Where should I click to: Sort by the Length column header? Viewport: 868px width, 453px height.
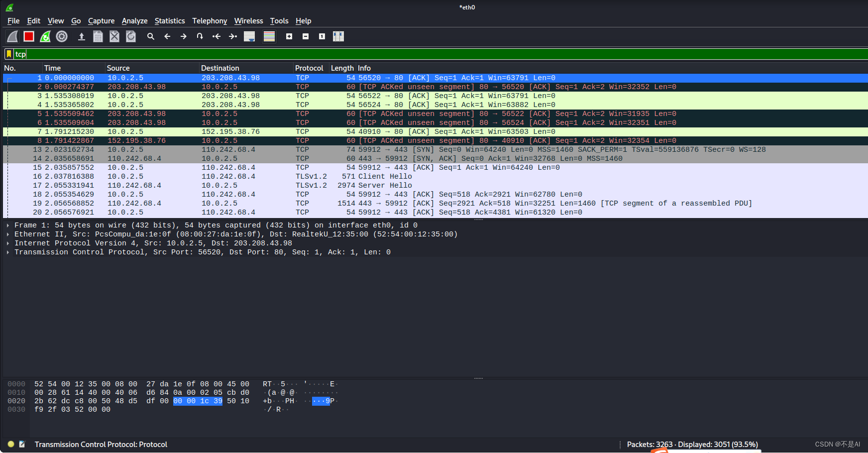[342, 68]
